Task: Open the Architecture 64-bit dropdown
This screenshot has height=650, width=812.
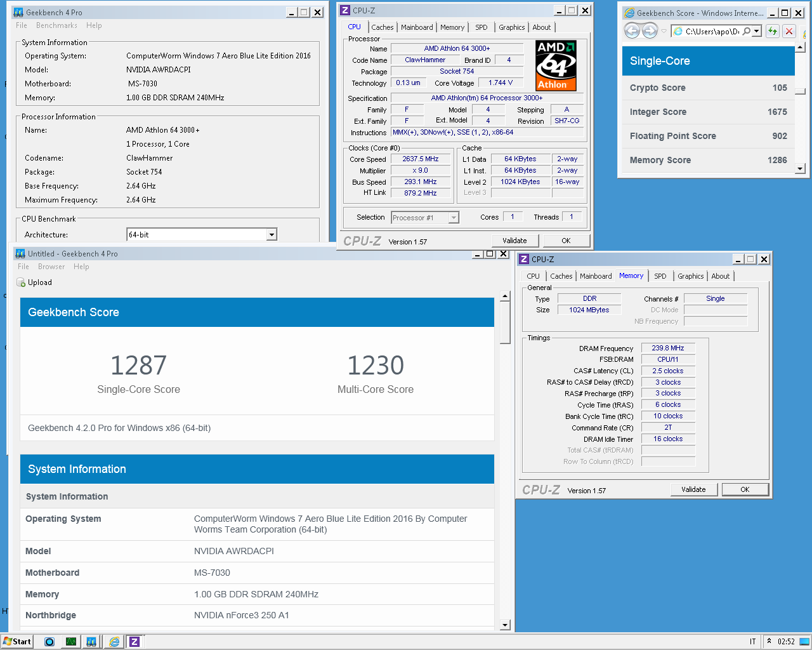Action: pyautogui.click(x=272, y=235)
